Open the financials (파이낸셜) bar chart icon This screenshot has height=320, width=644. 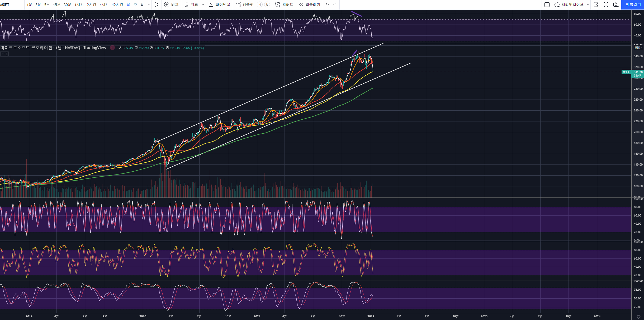pos(211,4)
